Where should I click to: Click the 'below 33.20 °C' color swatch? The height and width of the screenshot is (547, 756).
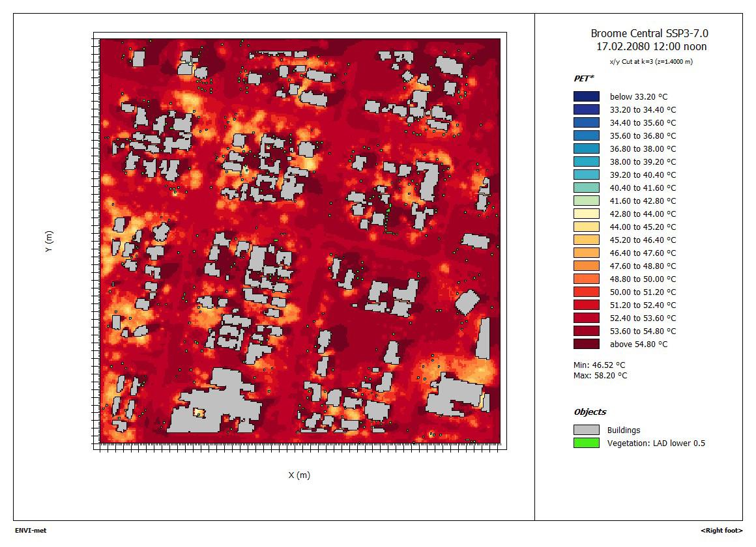click(x=587, y=96)
